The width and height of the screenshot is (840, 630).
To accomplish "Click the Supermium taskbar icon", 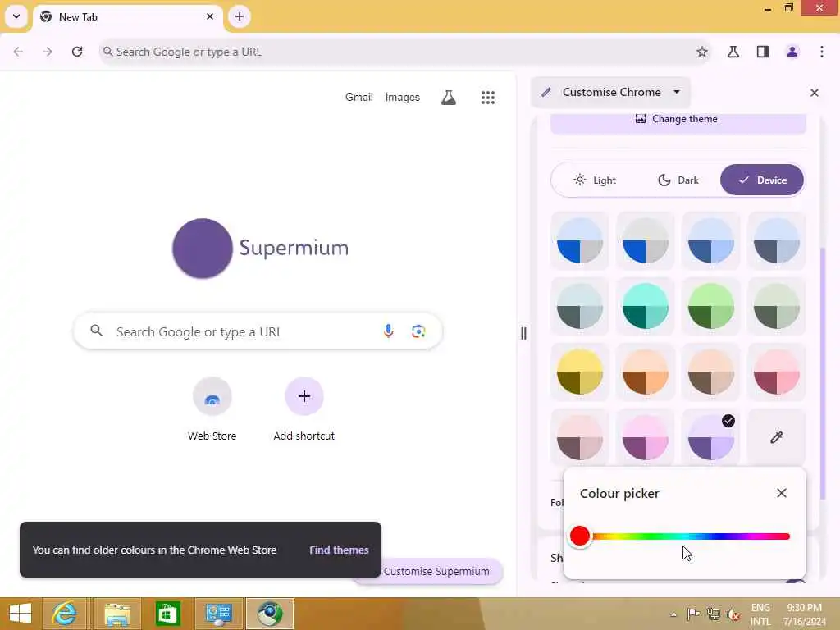I will click(x=270, y=614).
